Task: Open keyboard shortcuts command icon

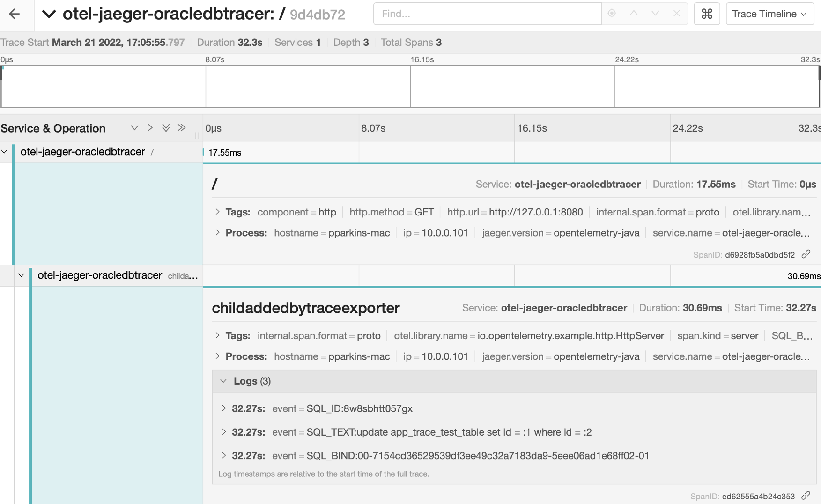Action: [x=707, y=14]
